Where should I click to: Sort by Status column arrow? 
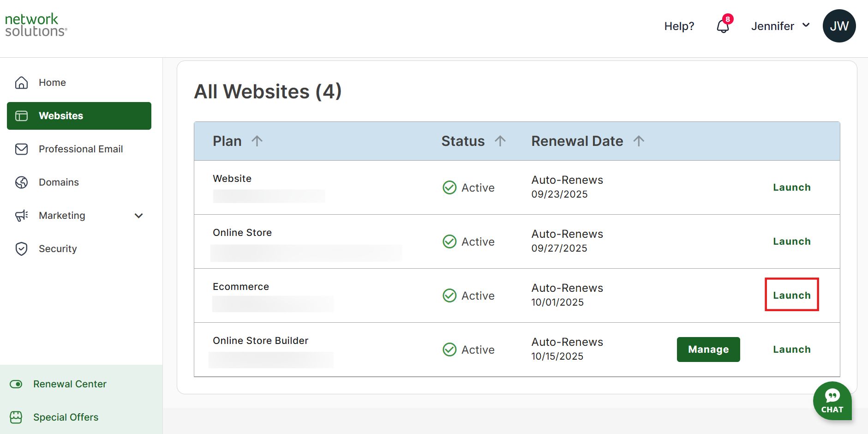(x=500, y=141)
